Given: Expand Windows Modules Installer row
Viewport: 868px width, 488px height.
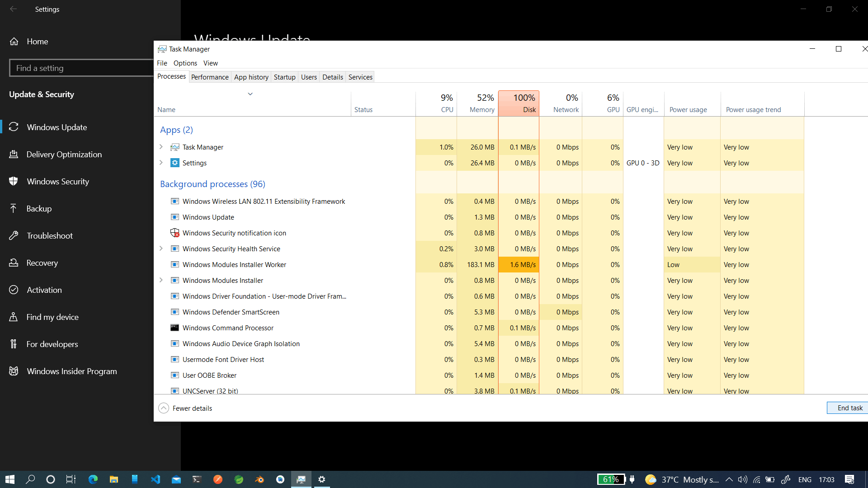Looking at the screenshot, I should [x=161, y=281].
